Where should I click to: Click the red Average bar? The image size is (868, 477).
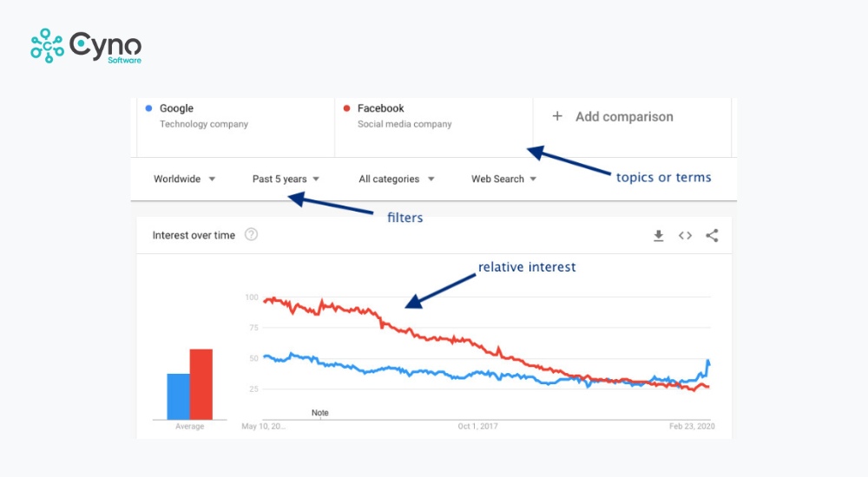(x=201, y=384)
